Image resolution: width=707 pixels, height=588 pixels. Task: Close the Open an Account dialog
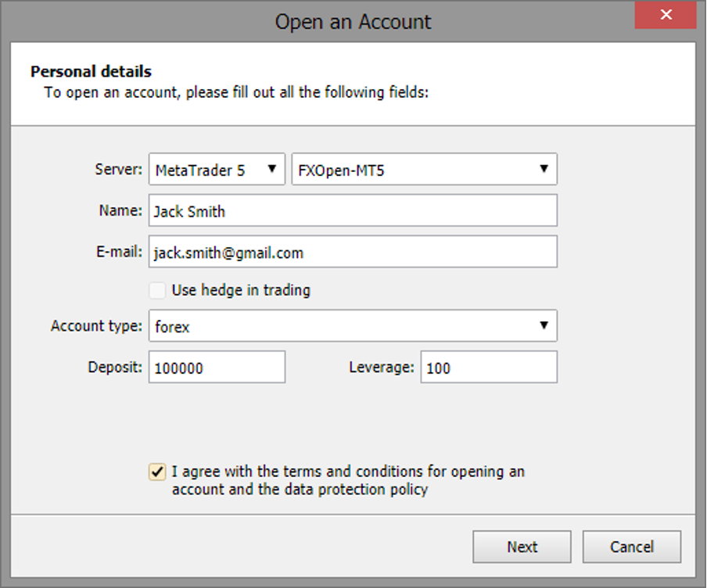(x=666, y=15)
